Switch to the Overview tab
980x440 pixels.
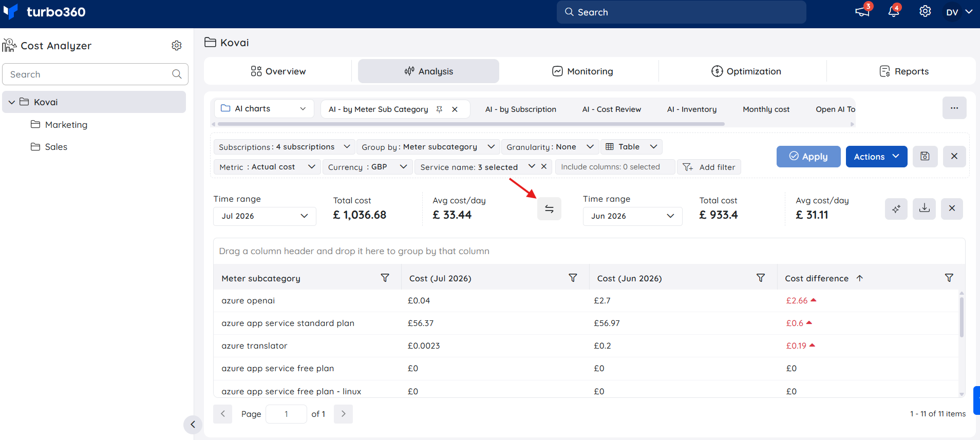[278, 71]
